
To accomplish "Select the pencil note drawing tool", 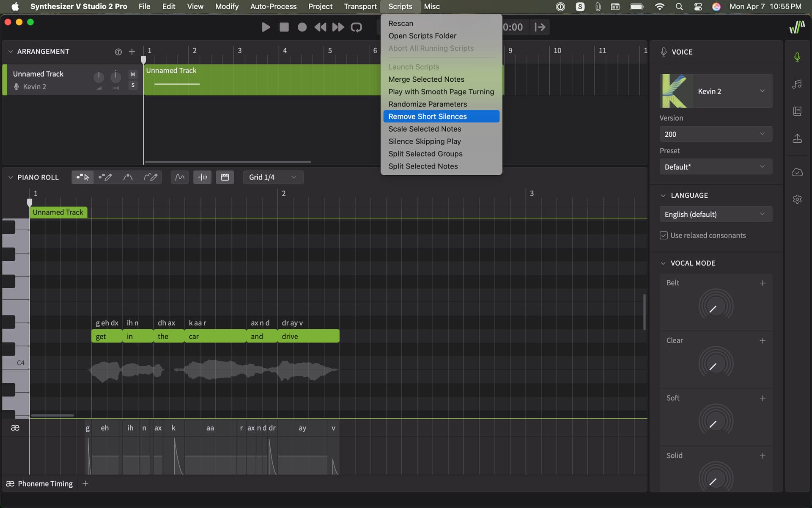I will [x=105, y=177].
